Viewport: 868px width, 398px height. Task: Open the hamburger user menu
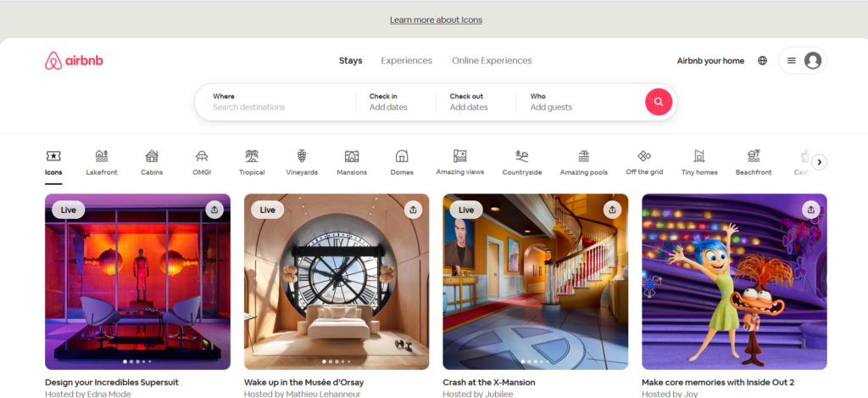792,61
